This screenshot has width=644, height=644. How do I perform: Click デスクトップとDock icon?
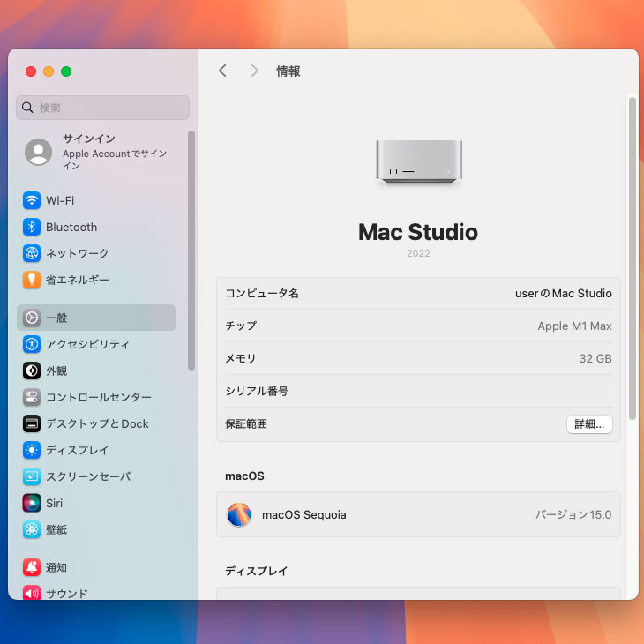click(32, 423)
